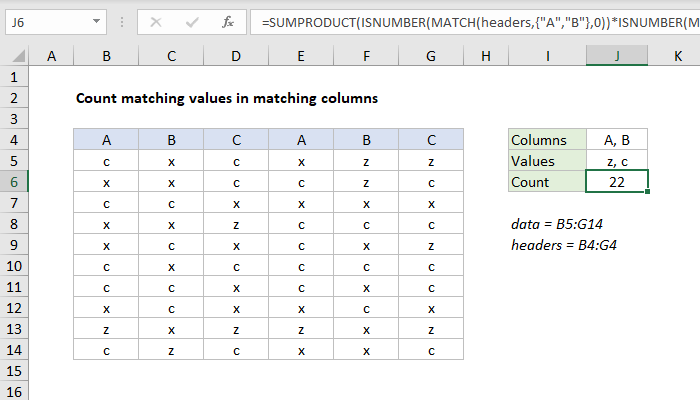Click the cell containing 'z, c'
Image resolution: width=700 pixels, height=400 pixels.
[x=617, y=161]
